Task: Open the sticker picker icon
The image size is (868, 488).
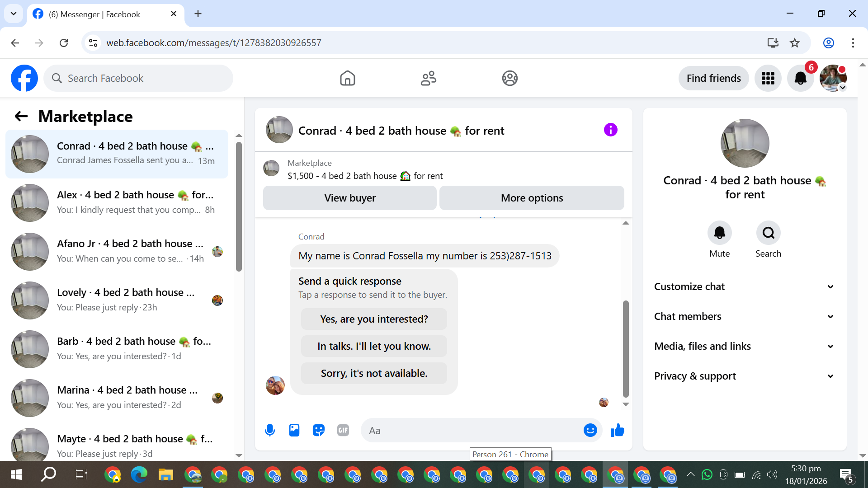Action: (x=319, y=430)
